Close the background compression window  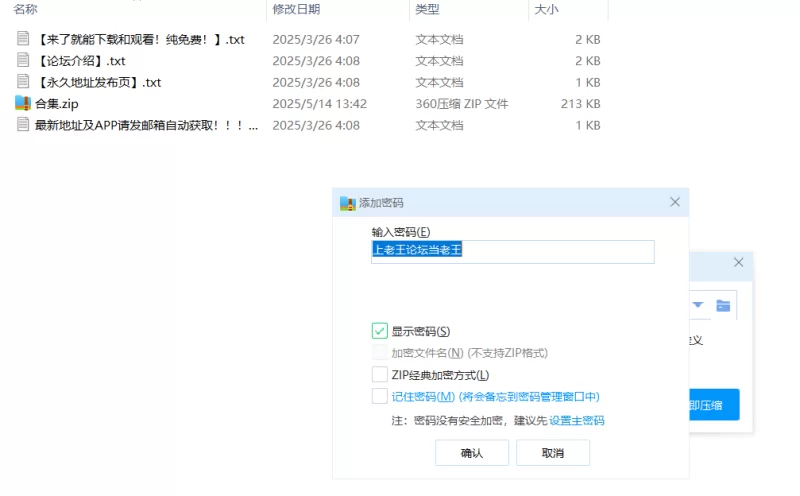(738, 262)
